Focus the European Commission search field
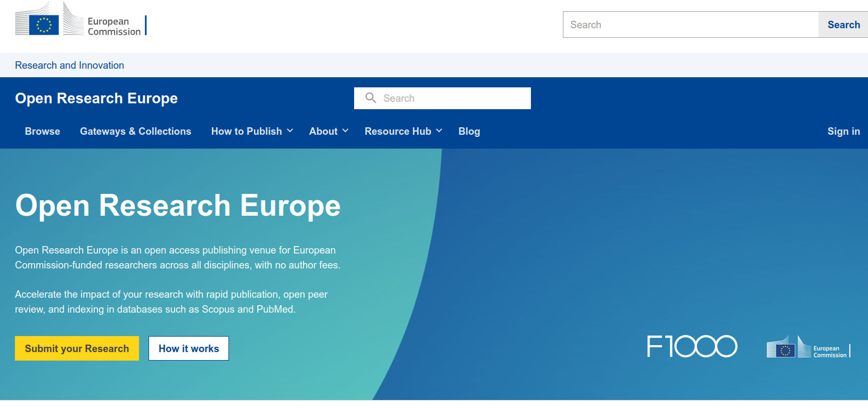Image resolution: width=868 pixels, height=408 pixels. coord(690,25)
